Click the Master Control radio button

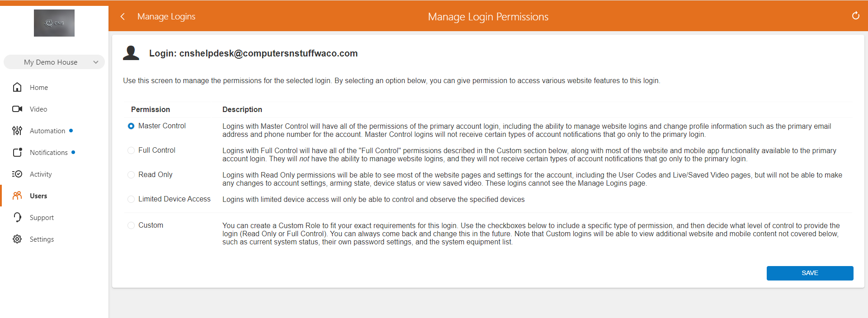click(x=131, y=126)
